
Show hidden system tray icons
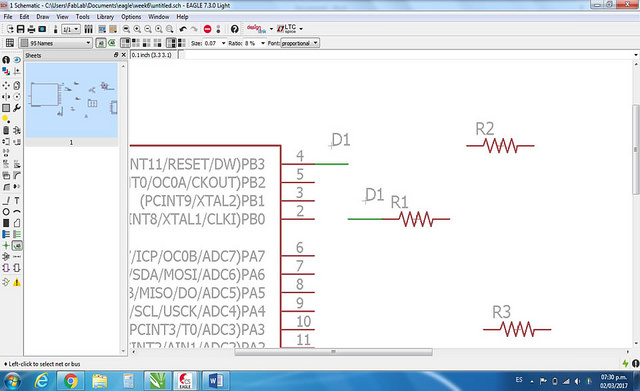[532, 381]
